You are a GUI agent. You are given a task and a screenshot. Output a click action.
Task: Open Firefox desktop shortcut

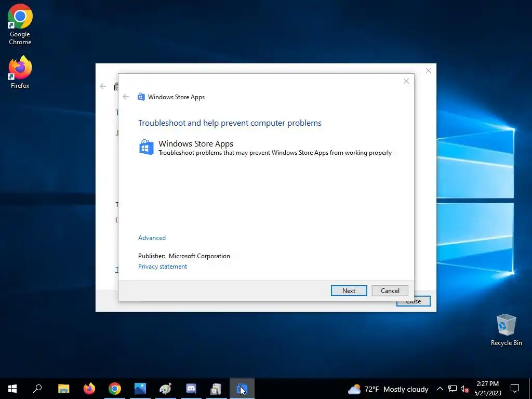click(20, 72)
